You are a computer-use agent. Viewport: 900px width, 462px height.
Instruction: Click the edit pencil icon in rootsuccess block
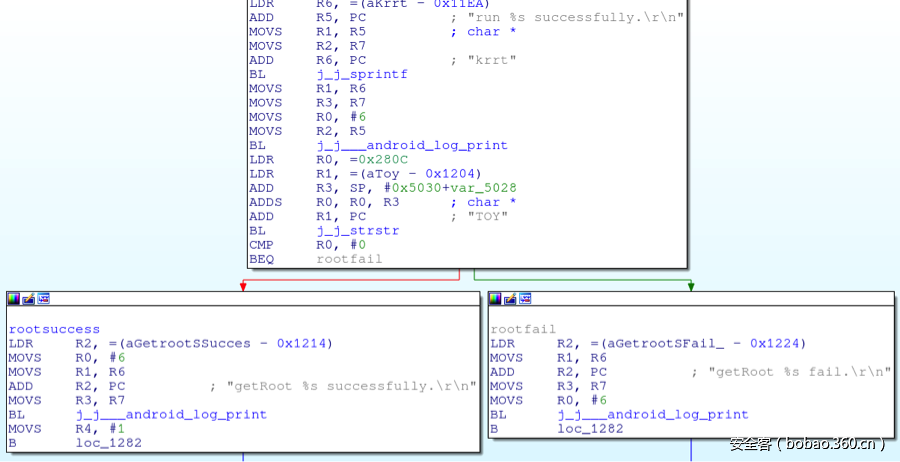click(x=28, y=298)
